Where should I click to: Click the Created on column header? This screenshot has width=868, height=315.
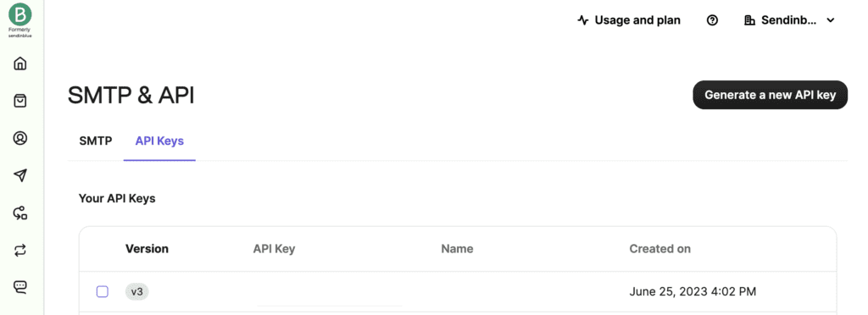coord(659,249)
